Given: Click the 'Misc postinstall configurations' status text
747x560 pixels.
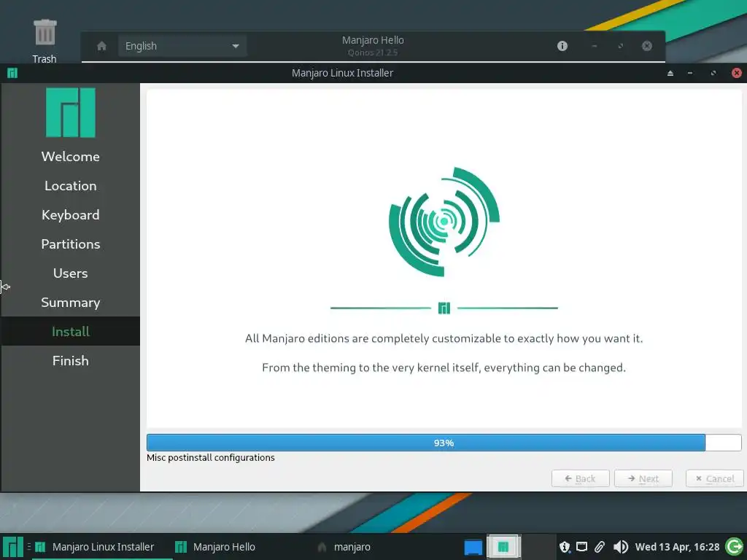Looking at the screenshot, I should [211, 458].
